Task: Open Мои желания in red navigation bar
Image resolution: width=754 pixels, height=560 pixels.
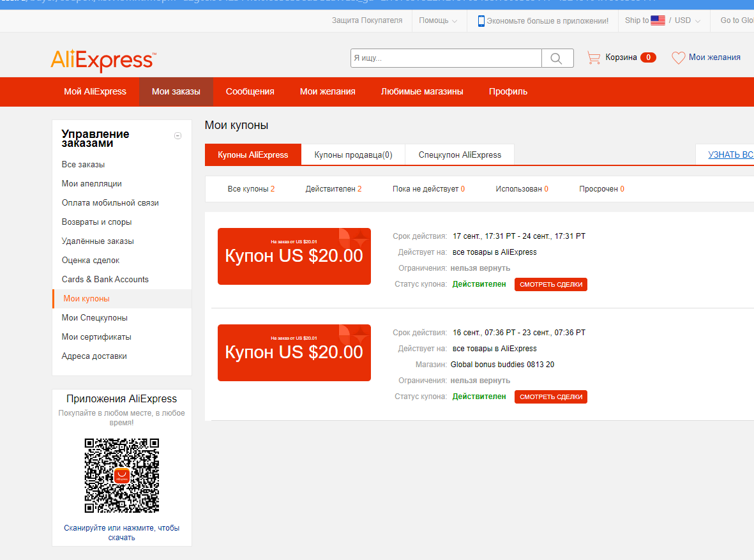Action: 328,91
